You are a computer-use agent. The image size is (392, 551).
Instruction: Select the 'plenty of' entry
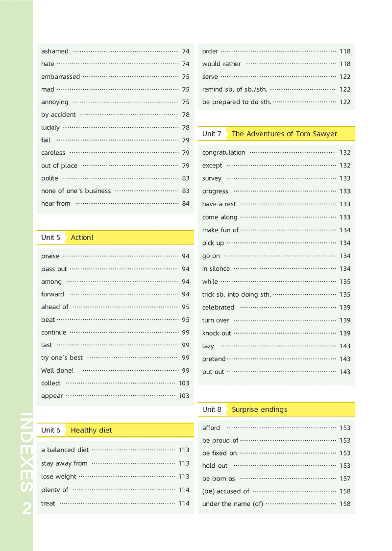(55, 490)
